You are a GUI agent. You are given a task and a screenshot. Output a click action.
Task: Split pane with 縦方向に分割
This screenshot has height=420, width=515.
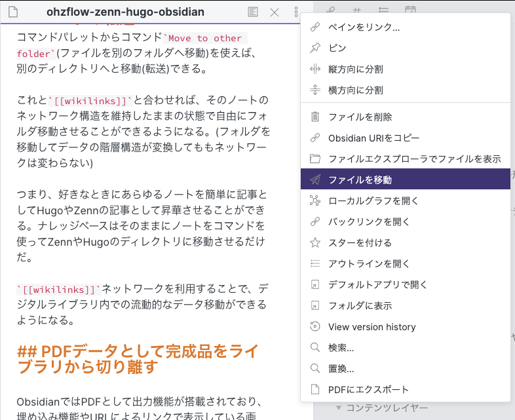406,69
